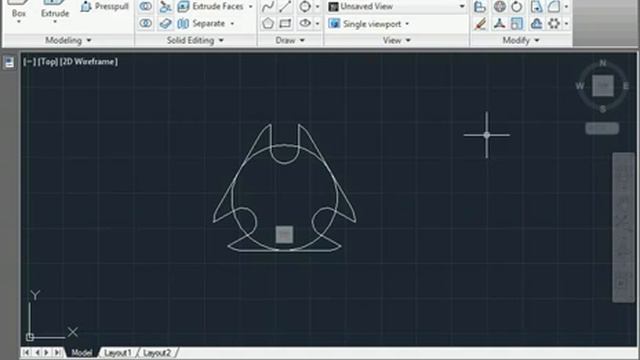Expand the Draw panel

click(290, 40)
